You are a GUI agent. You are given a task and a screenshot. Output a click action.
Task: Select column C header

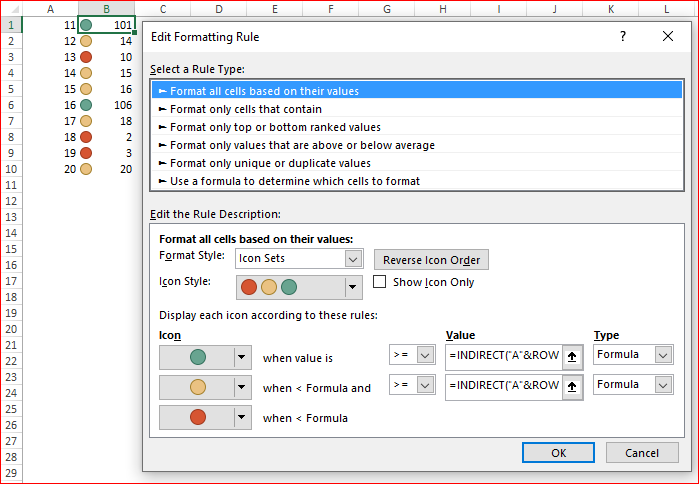tap(163, 9)
